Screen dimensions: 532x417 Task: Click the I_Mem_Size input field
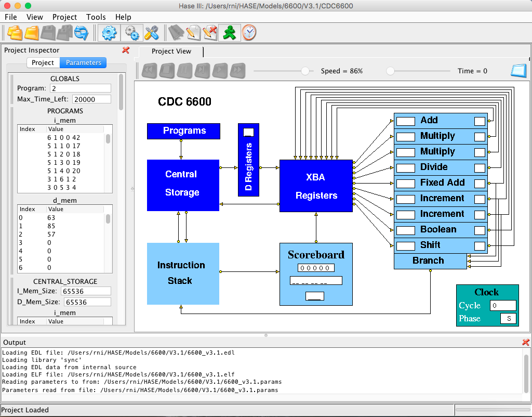coord(86,291)
